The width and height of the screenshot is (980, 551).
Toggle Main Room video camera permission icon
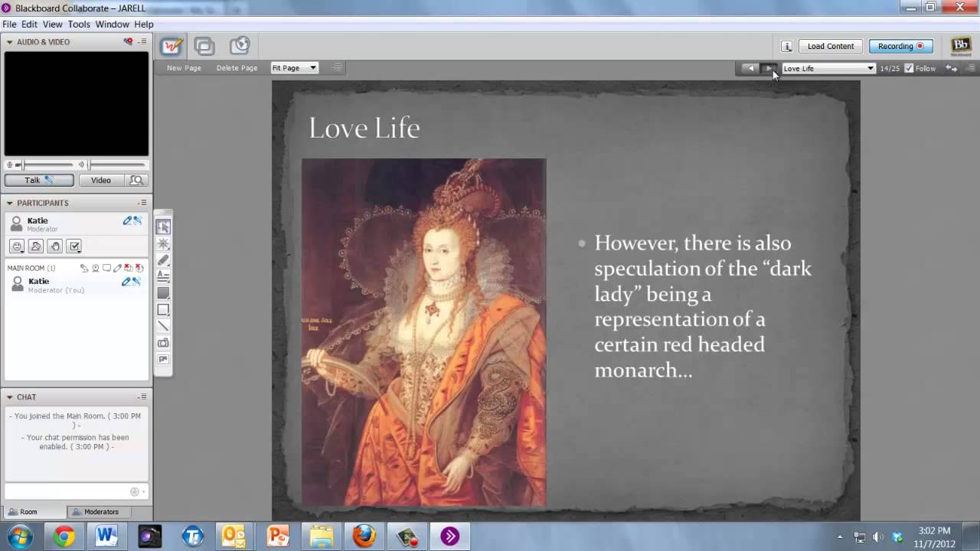(96, 268)
